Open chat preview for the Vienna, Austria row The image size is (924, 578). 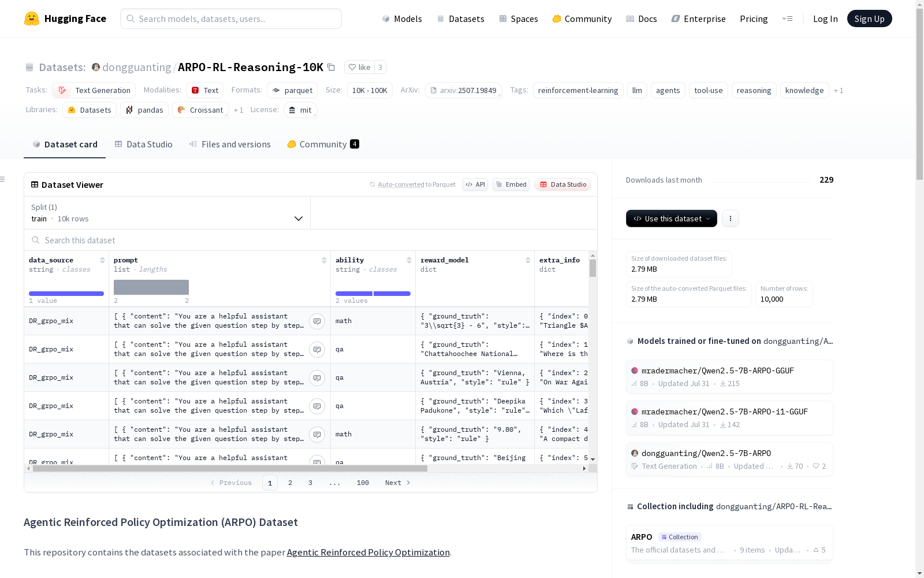point(317,378)
